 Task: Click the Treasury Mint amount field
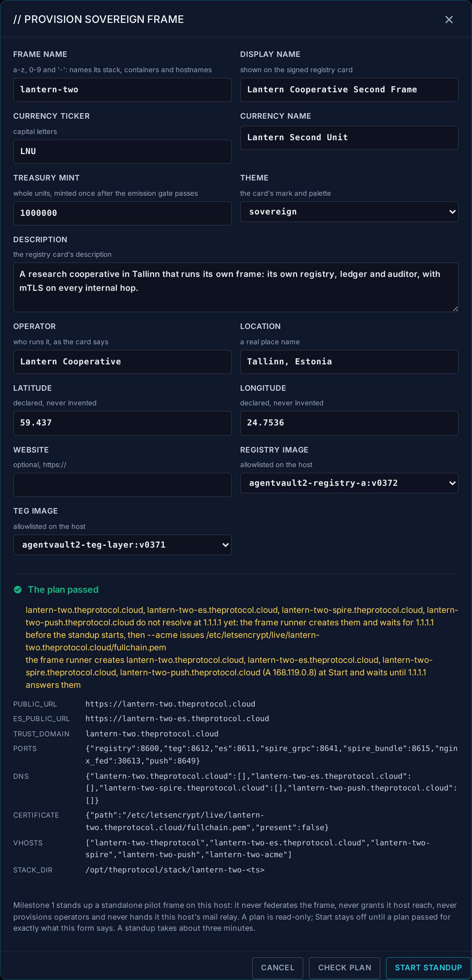[122, 213]
